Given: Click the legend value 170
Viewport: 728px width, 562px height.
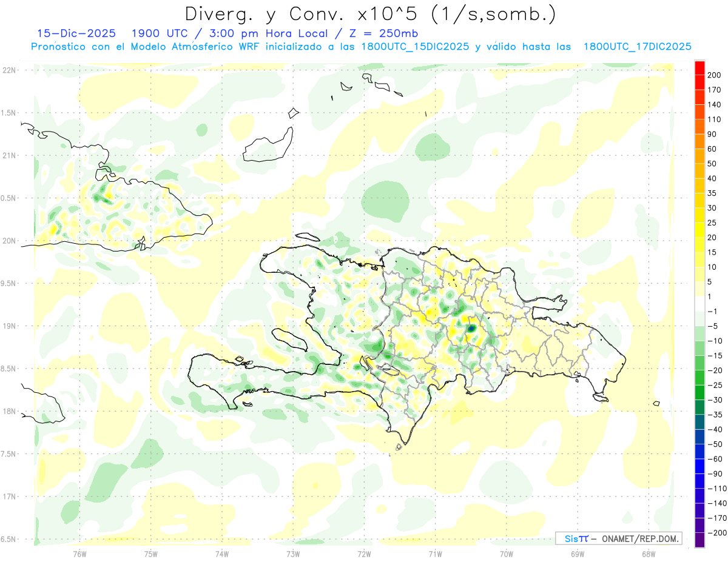Looking at the screenshot, I should 715,90.
